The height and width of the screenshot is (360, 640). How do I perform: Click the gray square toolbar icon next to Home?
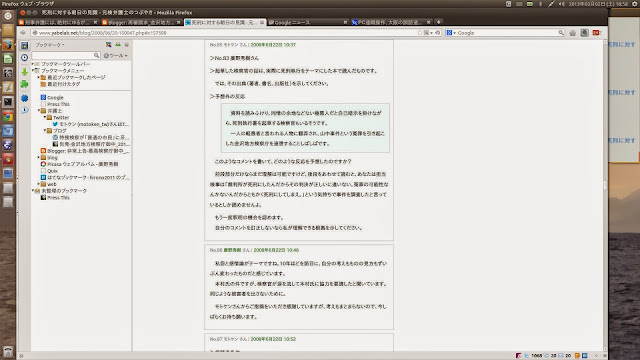[584, 33]
